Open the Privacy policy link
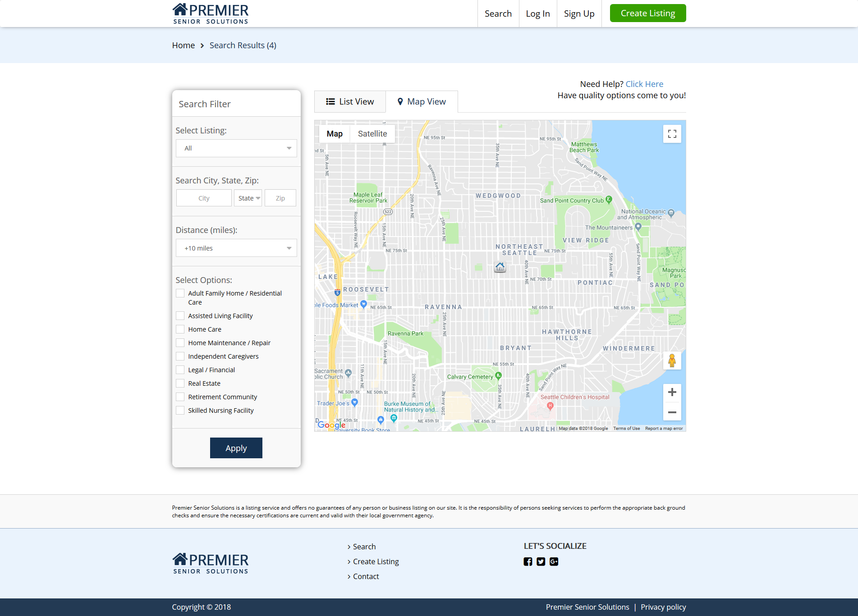 pyautogui.click(x=663, y=607)
